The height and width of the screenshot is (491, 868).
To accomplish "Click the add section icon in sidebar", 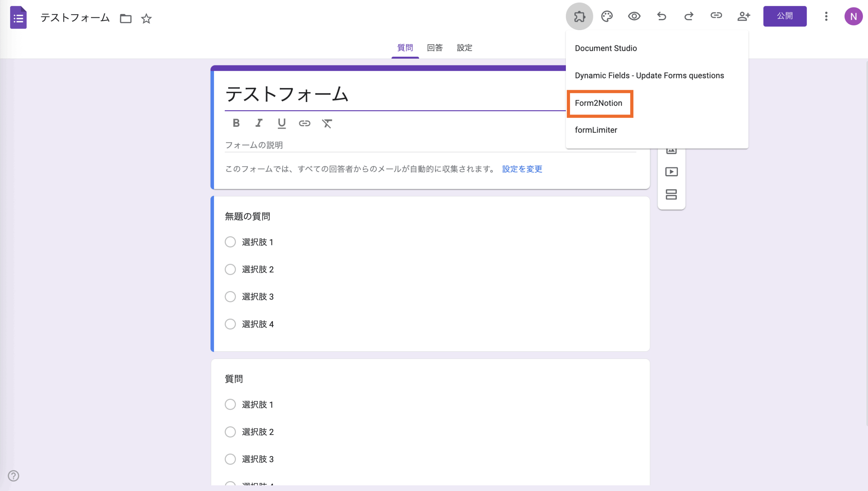I will point(671,195).
